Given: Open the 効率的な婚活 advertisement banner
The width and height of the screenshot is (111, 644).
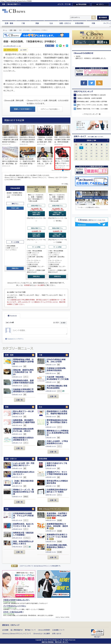Looking at the screenshot, I should click(19, 584).
